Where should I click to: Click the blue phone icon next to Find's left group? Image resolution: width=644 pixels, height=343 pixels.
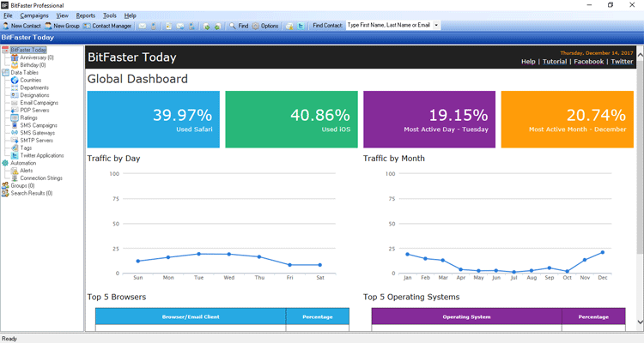pos(191,26)
